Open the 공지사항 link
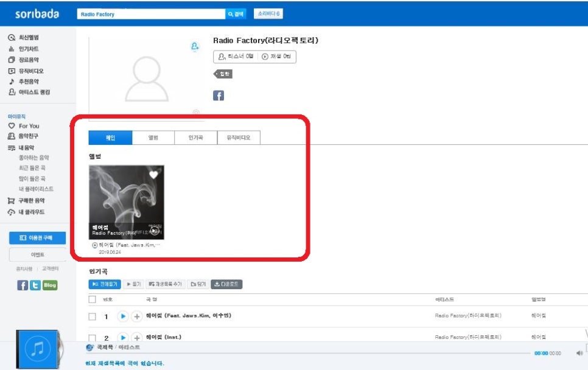The image size is (588, 370). pyautogui.click(x=24, y=269)
